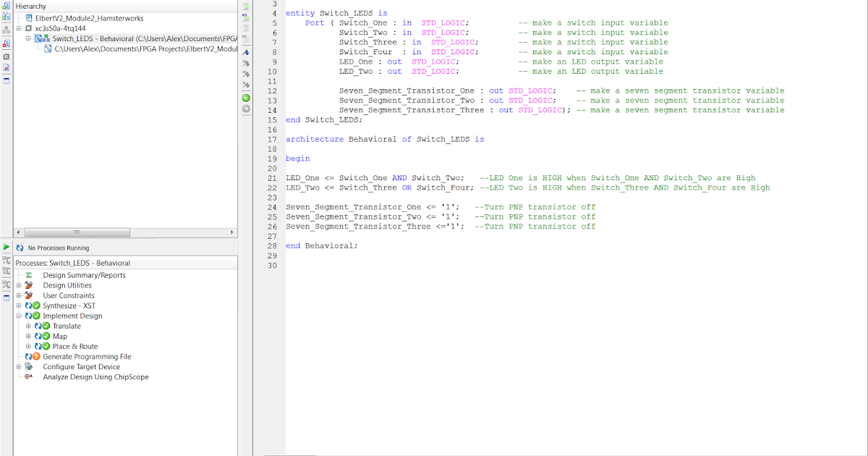
Task: Collapse the Implement Design node
Action: 20,316
